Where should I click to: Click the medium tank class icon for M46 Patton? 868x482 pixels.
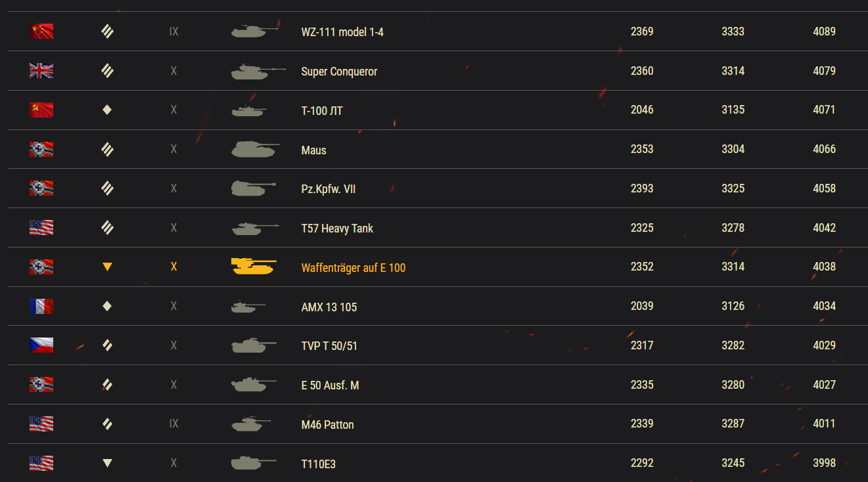(x=107, y=424)
